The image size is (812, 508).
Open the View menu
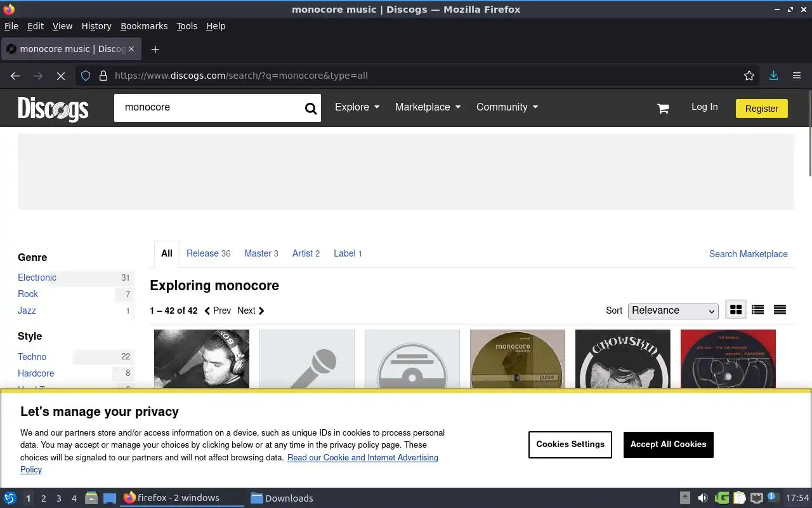[x=62, y=26]
